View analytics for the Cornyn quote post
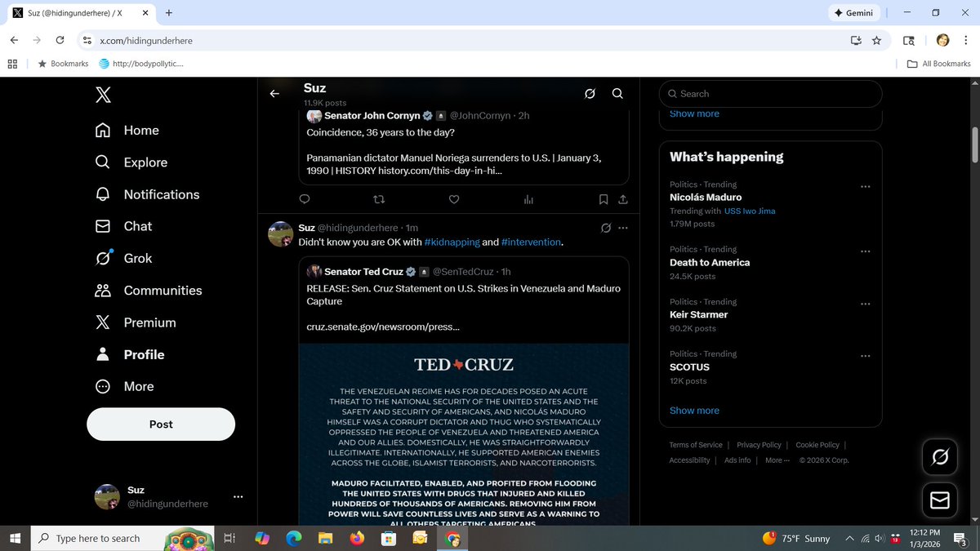This screenshot has width=980, height=551. 528,199
